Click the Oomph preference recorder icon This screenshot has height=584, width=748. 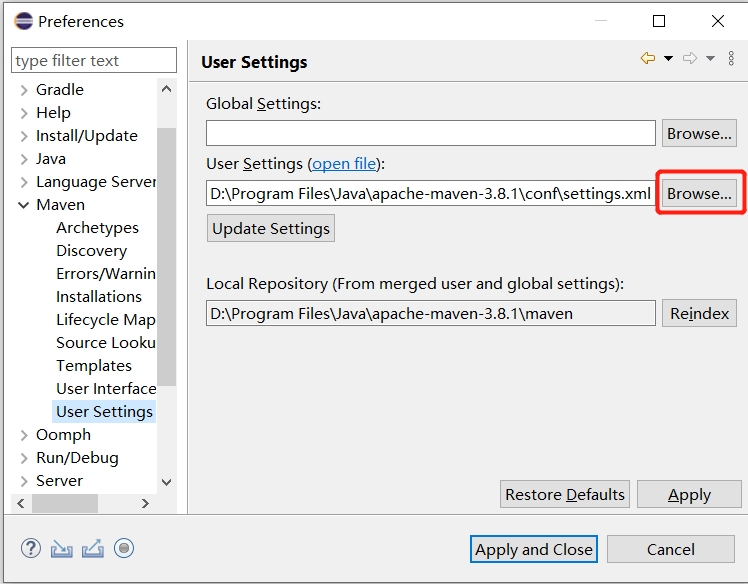pos(124,548)
